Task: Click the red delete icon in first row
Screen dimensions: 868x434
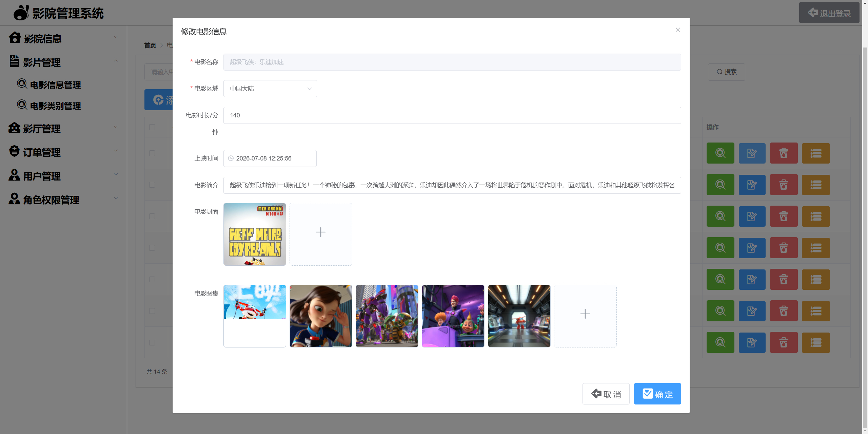Action: (x=784, y=153)
